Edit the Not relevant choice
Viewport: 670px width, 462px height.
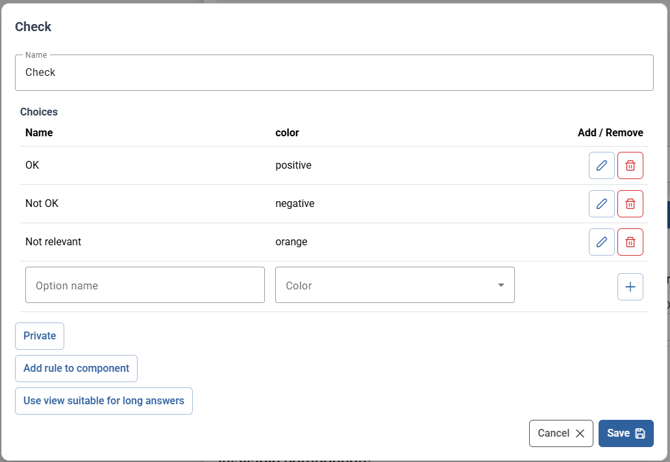(601, 242)
